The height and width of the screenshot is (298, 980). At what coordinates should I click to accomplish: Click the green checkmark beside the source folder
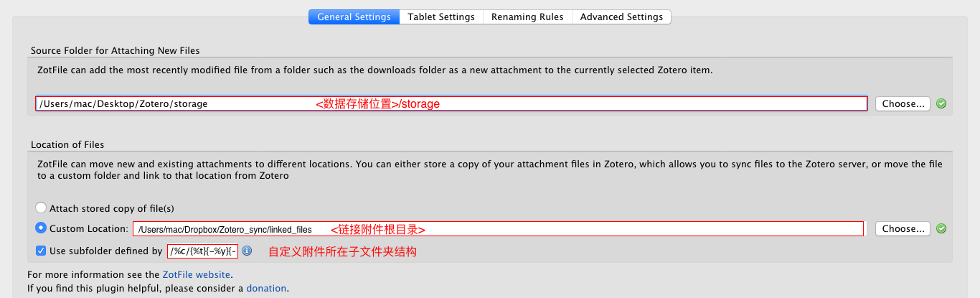click(x=941, y=103)
